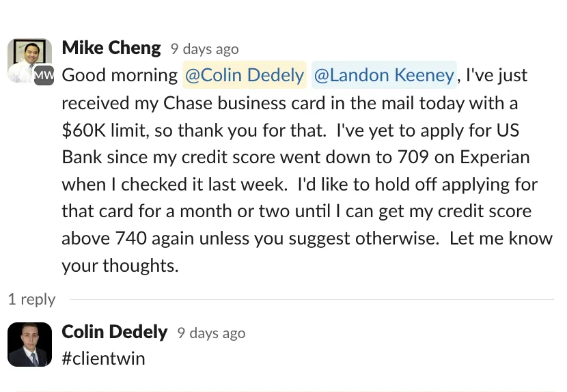This screenshot has width=567, height=392.
Task: Click the Mike Cheng sender name
Action: pos(111,48)
